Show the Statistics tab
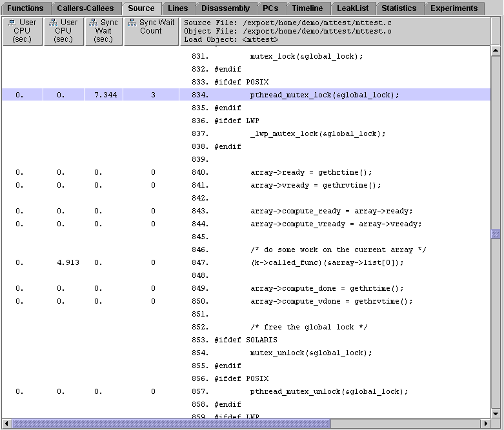The height and width of the screenshot is (430, 504). pos(399,8)
